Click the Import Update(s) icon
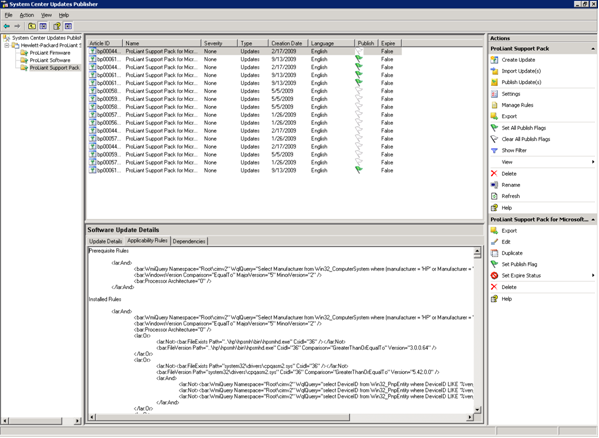 (x=494, y=71)
